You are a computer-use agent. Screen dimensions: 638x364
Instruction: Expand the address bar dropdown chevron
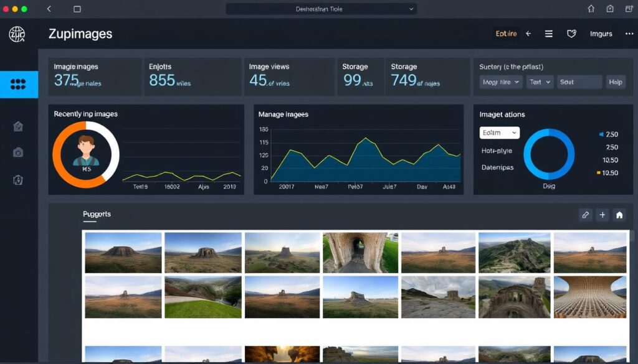click(x=411, y=9)
